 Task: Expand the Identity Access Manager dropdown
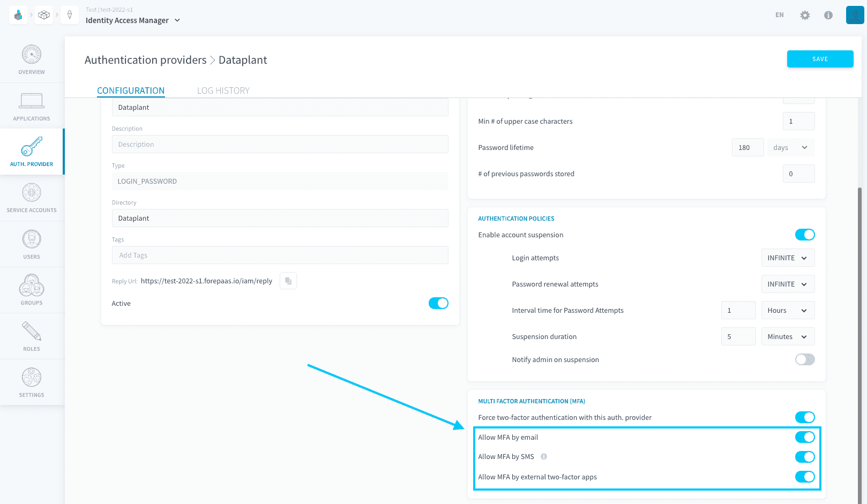(133, 20)
